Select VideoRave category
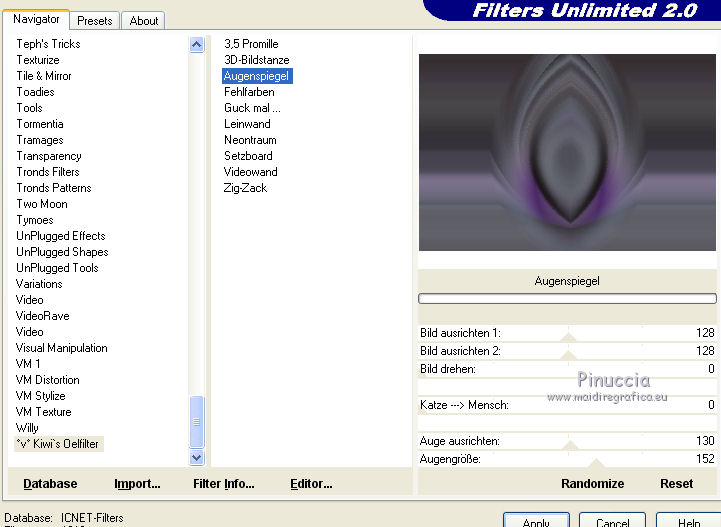The width and height of the screenshot is (721, 527). tap(42, 316)
